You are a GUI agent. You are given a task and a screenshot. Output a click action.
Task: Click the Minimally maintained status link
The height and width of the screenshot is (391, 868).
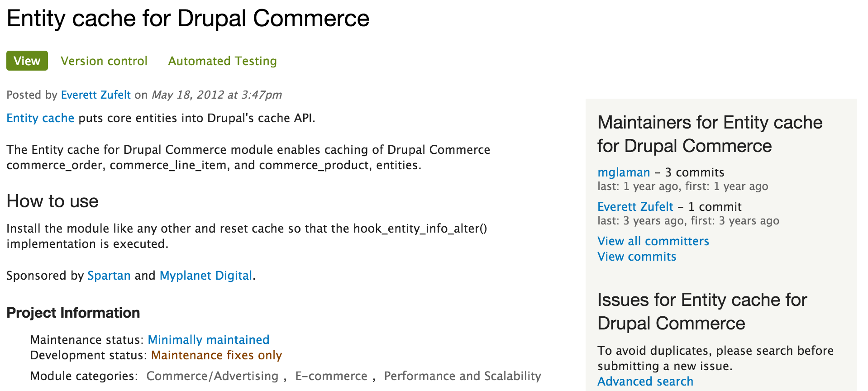tap(208, 340)
